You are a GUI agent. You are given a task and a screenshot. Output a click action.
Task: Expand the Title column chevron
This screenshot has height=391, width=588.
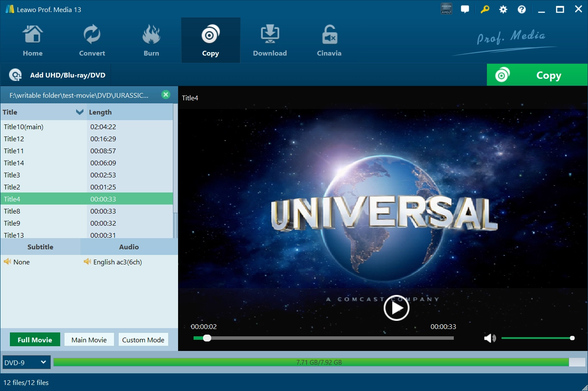click(x=80, y=112)
